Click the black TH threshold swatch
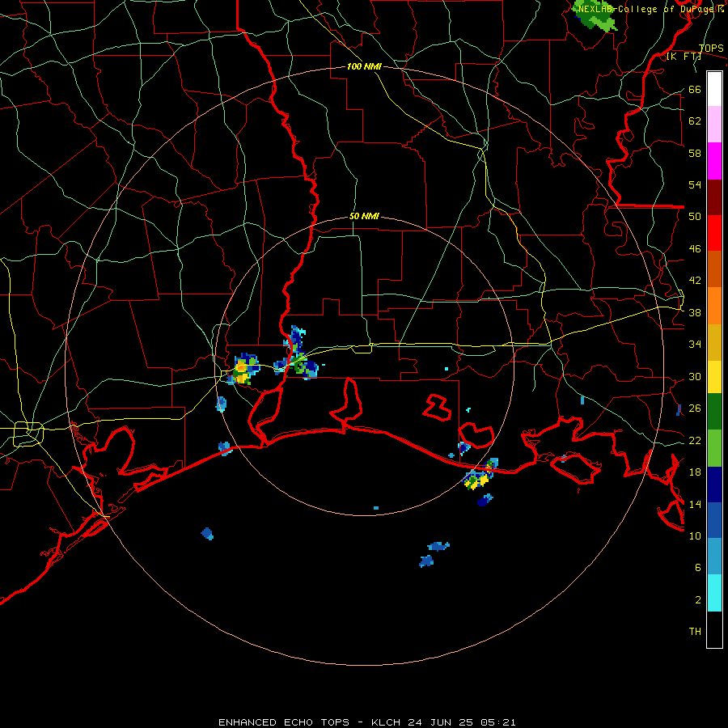The image size is (728, 728). tap(714, 629)
